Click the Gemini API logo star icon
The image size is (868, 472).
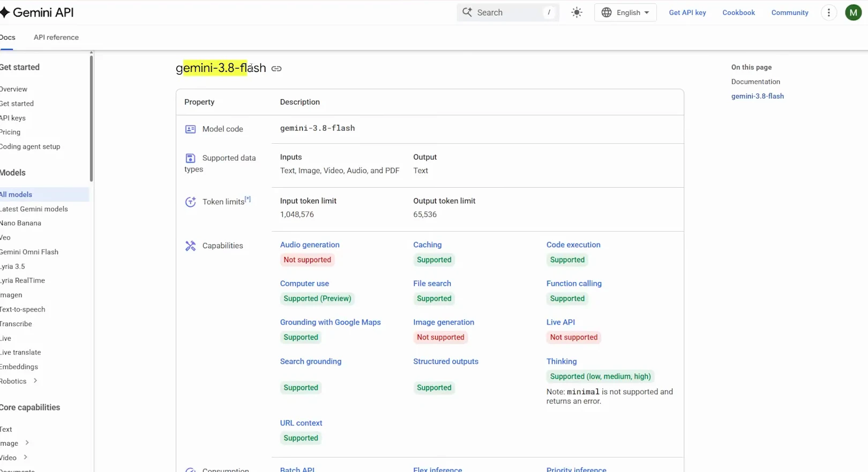click(x=5, y=12)
